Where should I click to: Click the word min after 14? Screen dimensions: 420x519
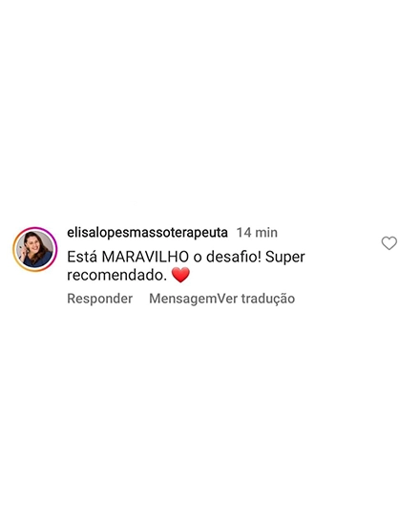[x=266, y=233]
